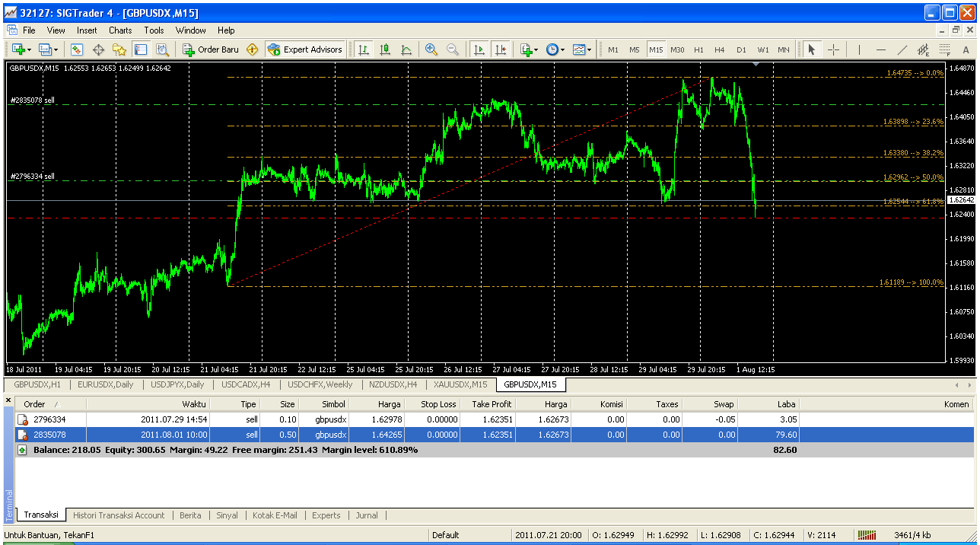The height and width of the screenshot is (545, 980).
Task: Toggle the Terminal panel icon
Action: coord(141,49)
